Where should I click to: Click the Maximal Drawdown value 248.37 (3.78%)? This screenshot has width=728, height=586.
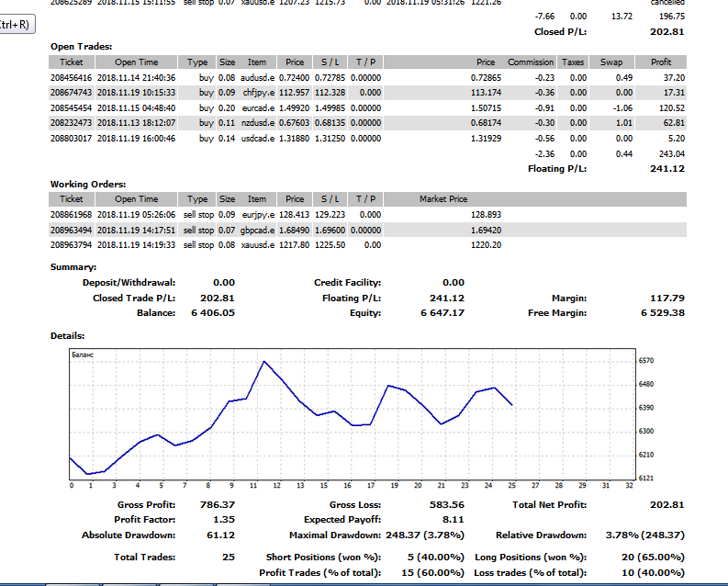(x=425, y=535)
